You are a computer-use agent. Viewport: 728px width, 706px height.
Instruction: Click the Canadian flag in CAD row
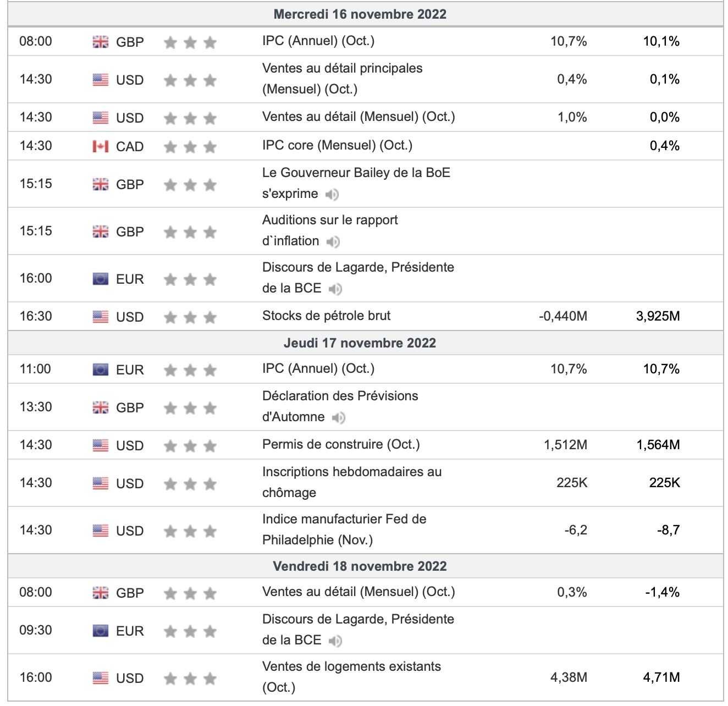(x=101, y=146)
